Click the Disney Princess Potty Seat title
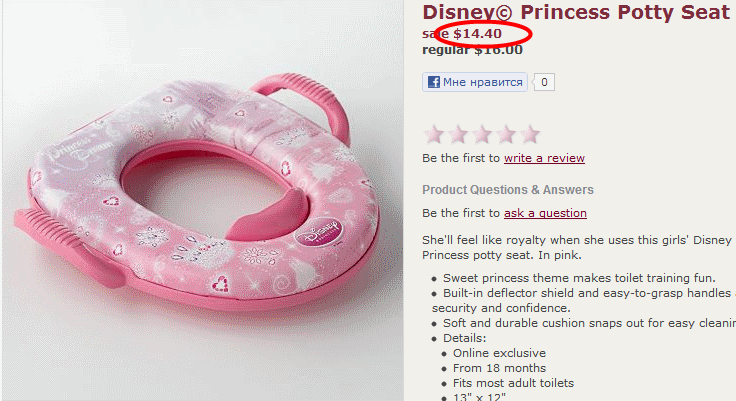 pos(576,12)
